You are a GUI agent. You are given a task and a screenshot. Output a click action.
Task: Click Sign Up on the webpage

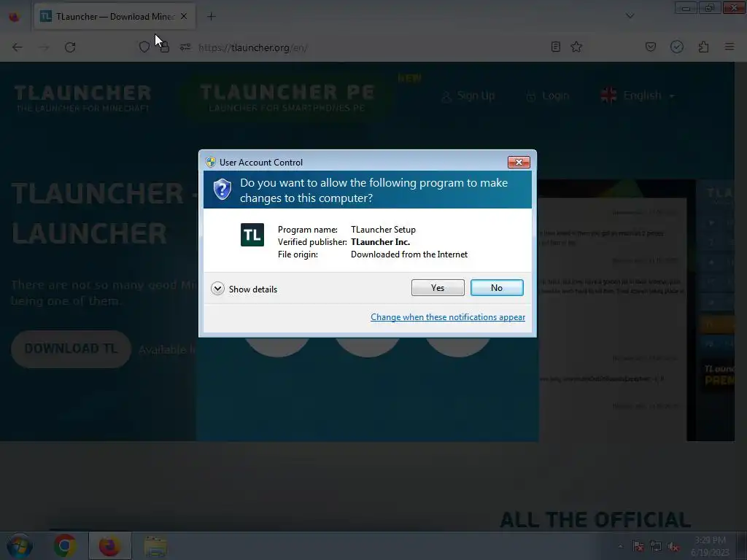coord(468,96)
